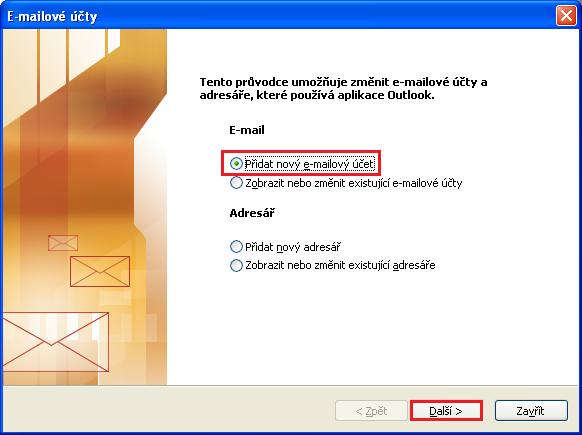Click the wizard introduction text mentioning Outlook
This screenshot has width=582, height=435.
(x=343, y=88)
